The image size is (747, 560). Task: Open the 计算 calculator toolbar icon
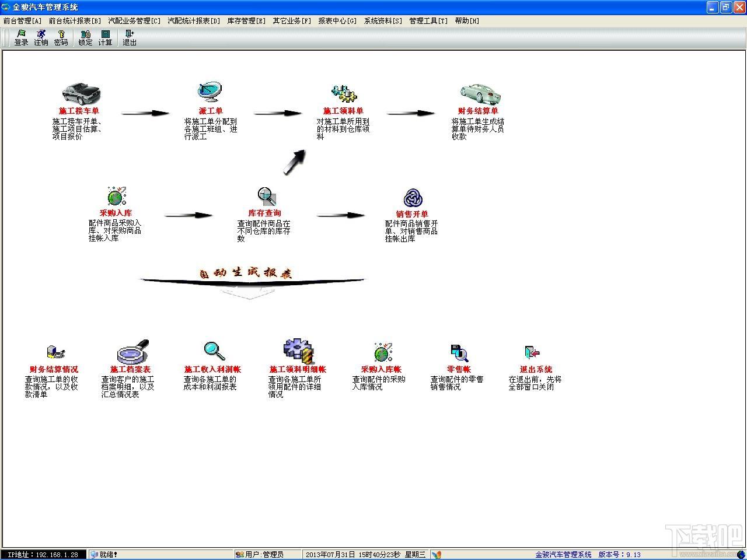[x=105, y=38]
